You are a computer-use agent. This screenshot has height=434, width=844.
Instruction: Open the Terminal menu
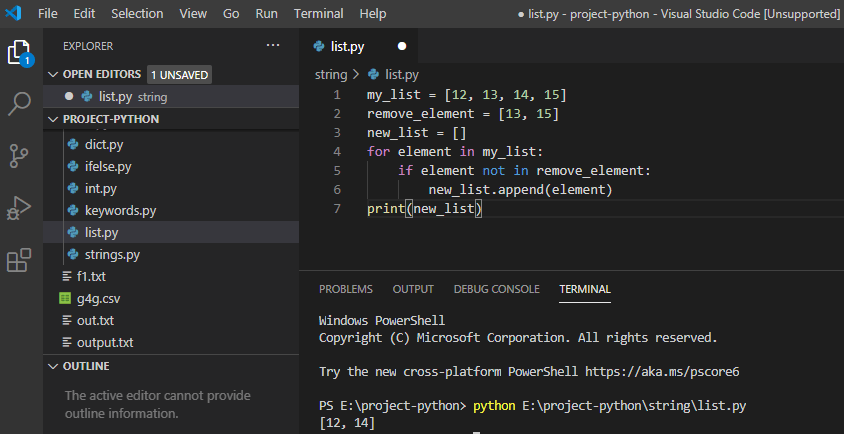[x=319, y=13]
